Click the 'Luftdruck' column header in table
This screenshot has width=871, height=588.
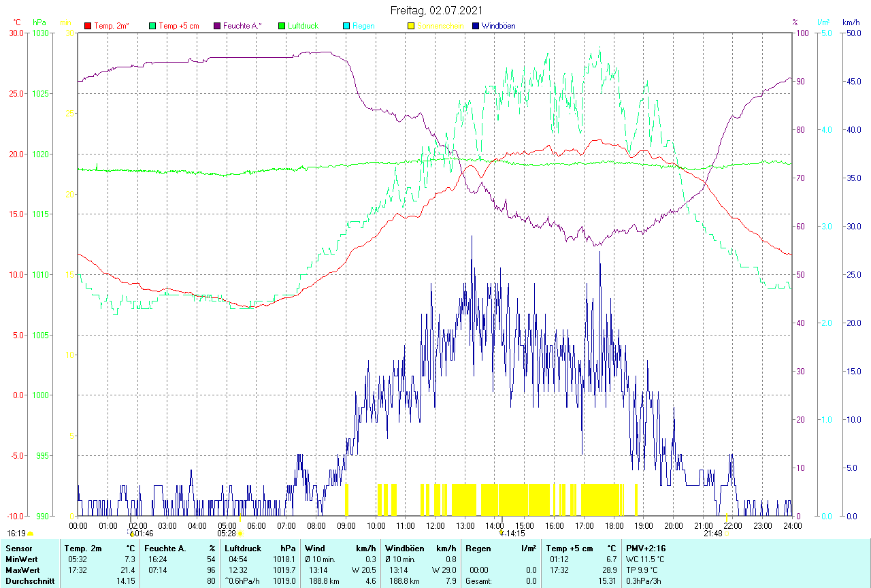pos(243,548)
